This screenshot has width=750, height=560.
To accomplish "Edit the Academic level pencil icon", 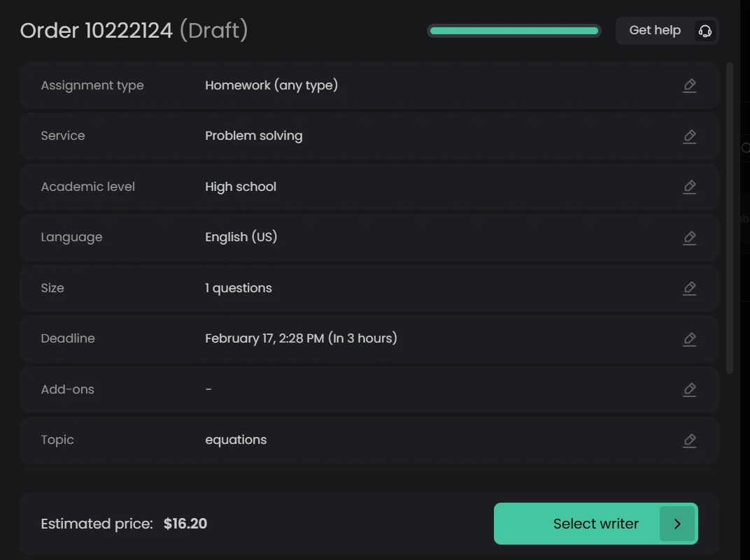I will click(x=689, y=187).
